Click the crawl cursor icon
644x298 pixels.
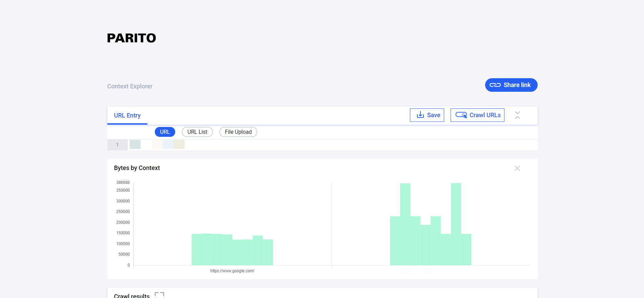[x=461, y=115]
